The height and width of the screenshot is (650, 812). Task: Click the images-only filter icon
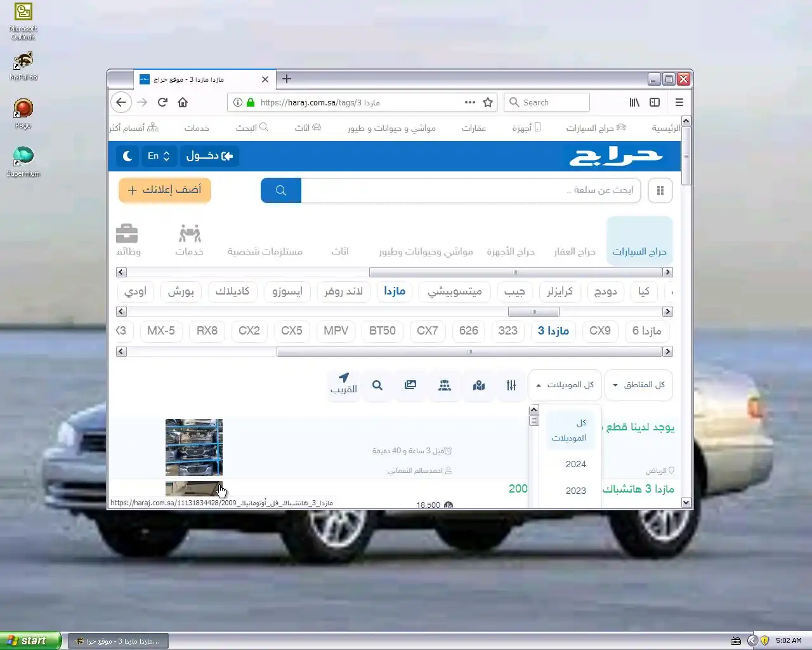pos(410,385)
